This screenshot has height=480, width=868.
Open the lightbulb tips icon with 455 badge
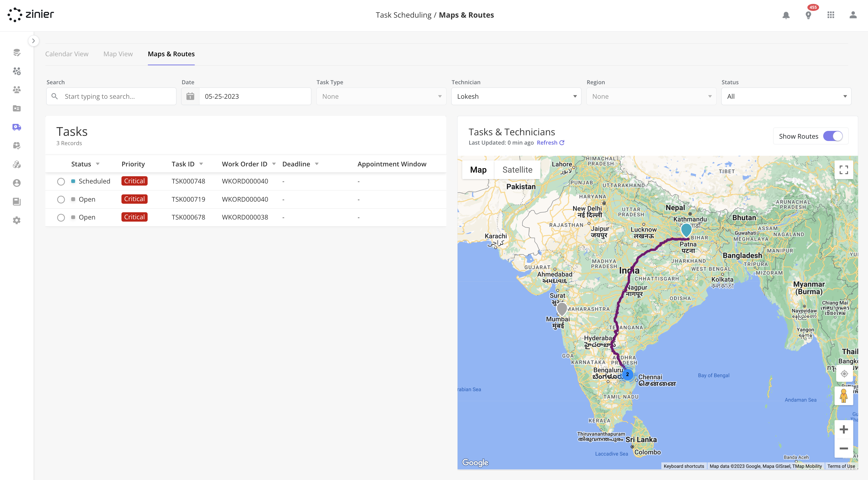808,15
